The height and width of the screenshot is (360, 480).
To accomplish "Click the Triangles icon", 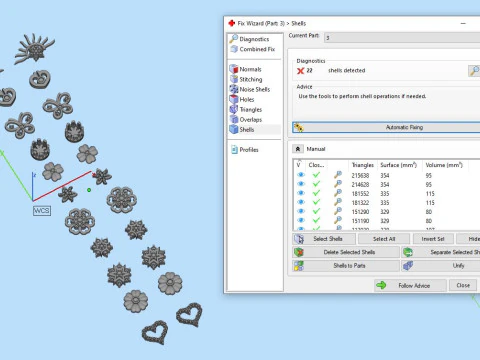I will [234, 109].
